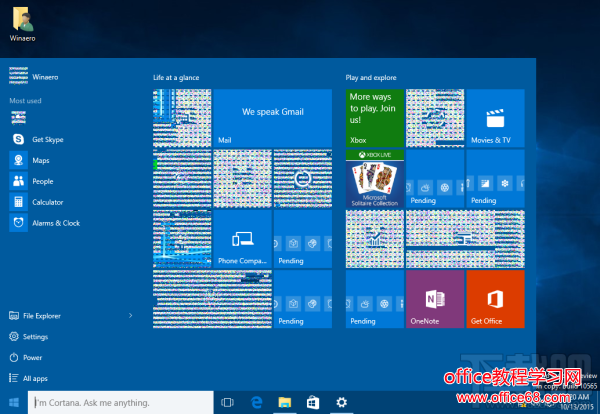600x414 pixels.
Task: Launch Maps from the Start menu
Action: 40,160
